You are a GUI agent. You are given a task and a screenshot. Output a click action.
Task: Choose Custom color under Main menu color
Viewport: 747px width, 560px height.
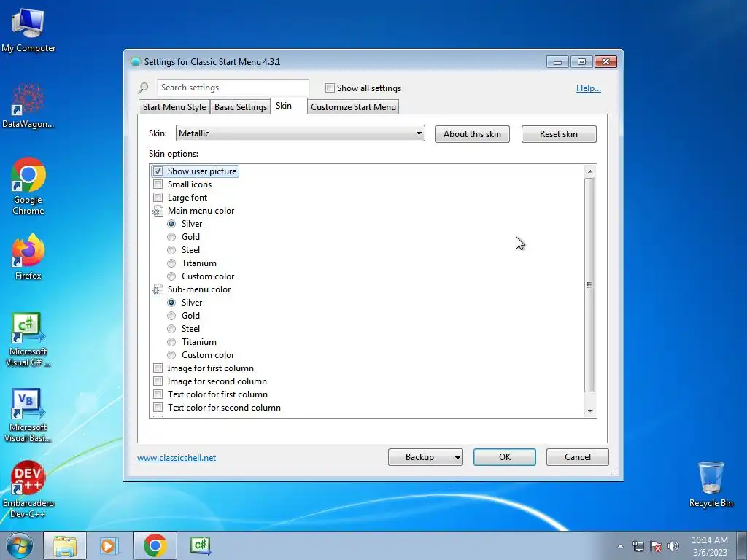coord(171,276)
